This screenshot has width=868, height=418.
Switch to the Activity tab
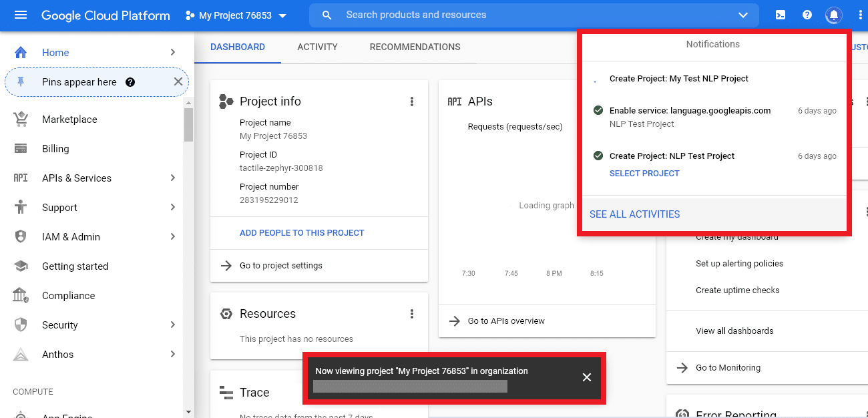(x=317, y=47)
